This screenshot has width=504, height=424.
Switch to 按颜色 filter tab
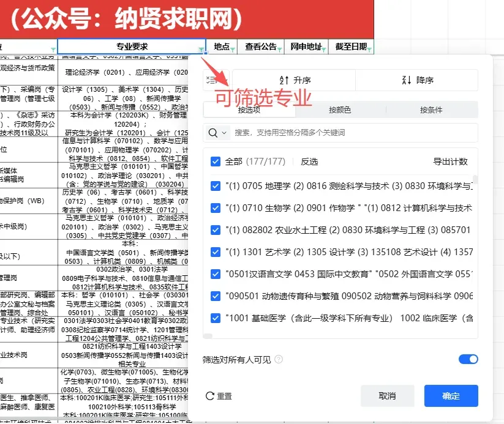pos(340,110)
